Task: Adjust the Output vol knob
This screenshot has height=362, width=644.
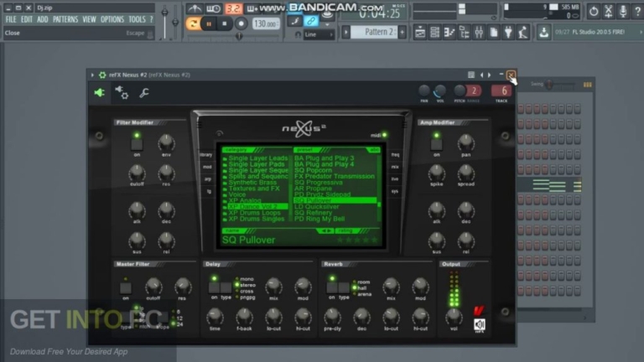Action: 453,316
